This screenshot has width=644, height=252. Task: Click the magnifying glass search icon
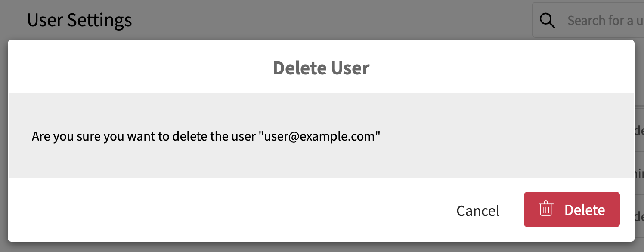coord(547,20)
